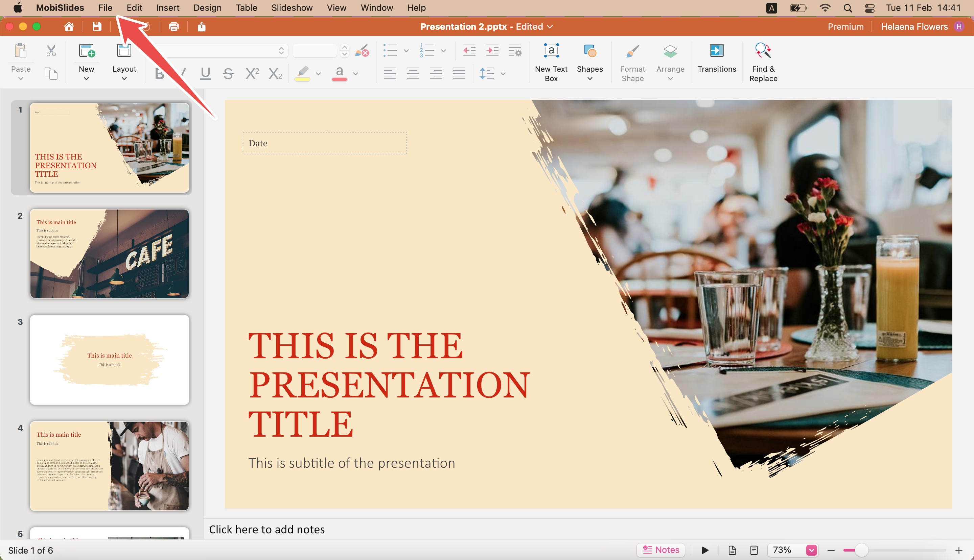This screenshot has width=974, height=560.
Task: Open font color dropdown arrow
Action: (x=355, y=74)
